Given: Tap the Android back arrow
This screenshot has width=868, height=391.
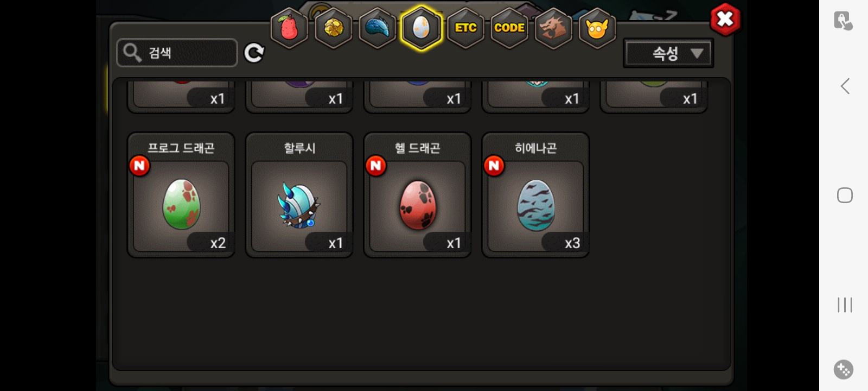Looking at the screenshot, I should click(845, 86).
